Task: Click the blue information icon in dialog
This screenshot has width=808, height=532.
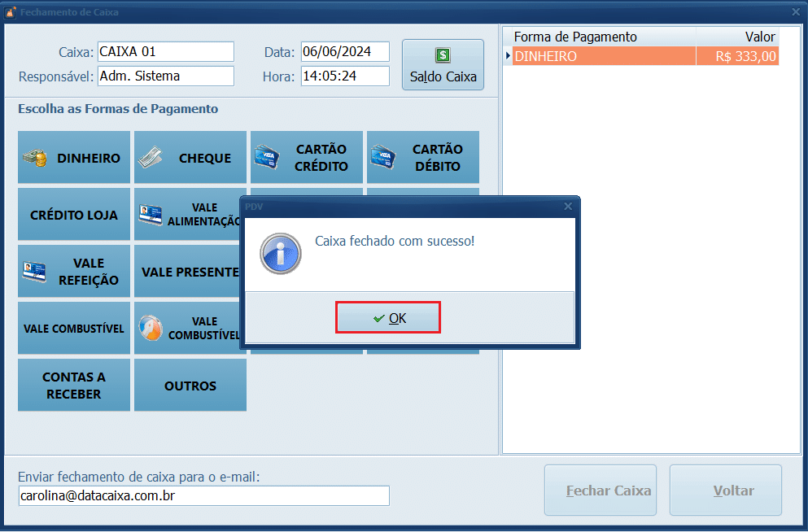Action: tap(281, 253)
